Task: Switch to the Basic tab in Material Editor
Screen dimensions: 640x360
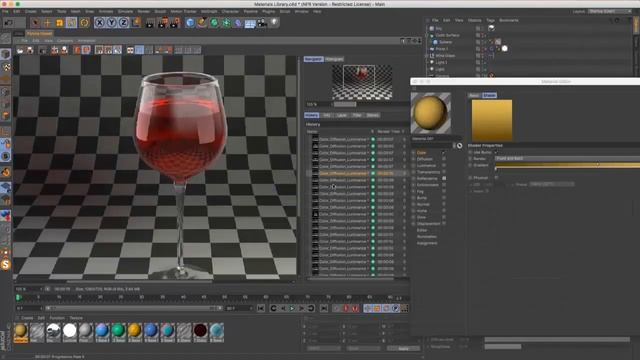Action: 474,95
